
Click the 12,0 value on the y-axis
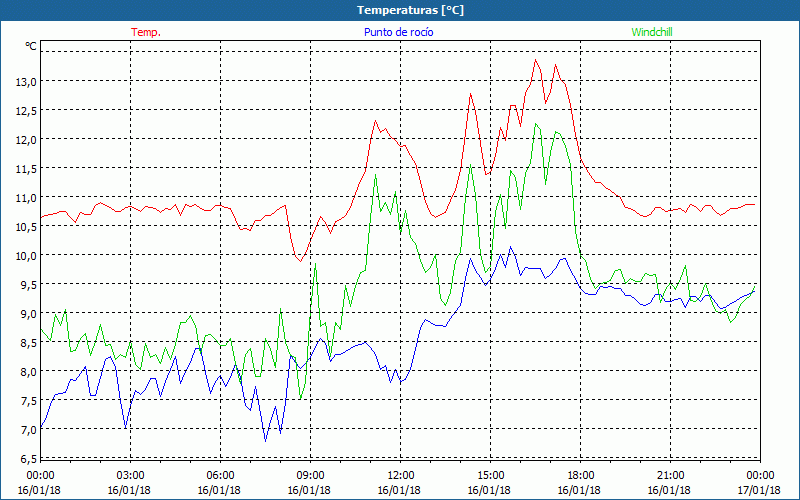coord(26,139)
